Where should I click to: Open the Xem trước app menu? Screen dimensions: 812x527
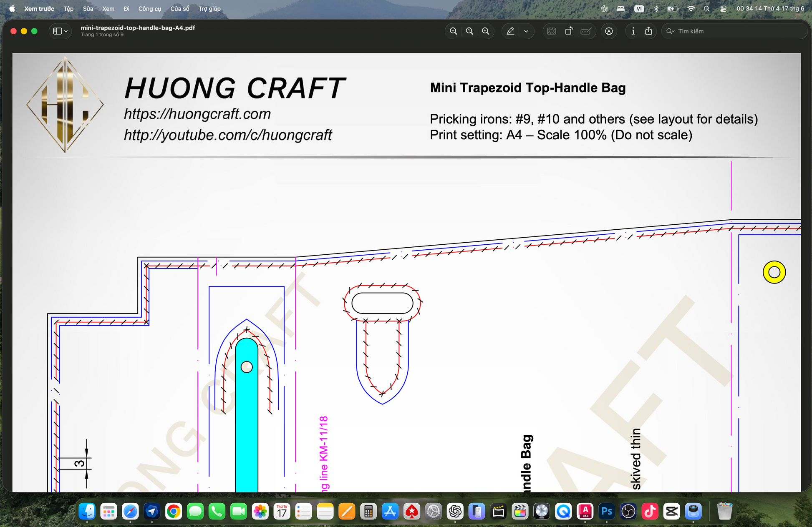tap(39, 9)
